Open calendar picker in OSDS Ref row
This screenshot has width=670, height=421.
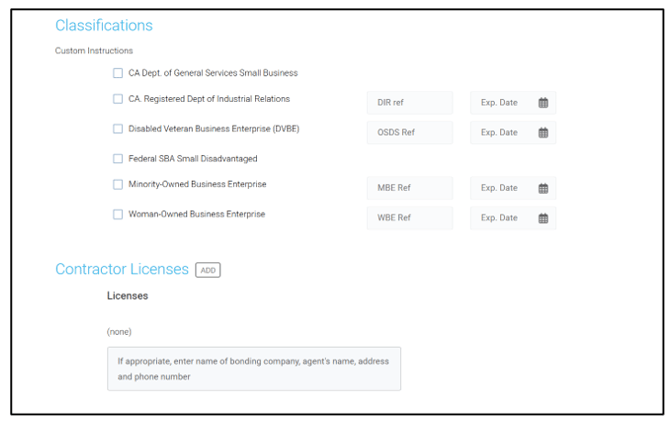[543, 132]
